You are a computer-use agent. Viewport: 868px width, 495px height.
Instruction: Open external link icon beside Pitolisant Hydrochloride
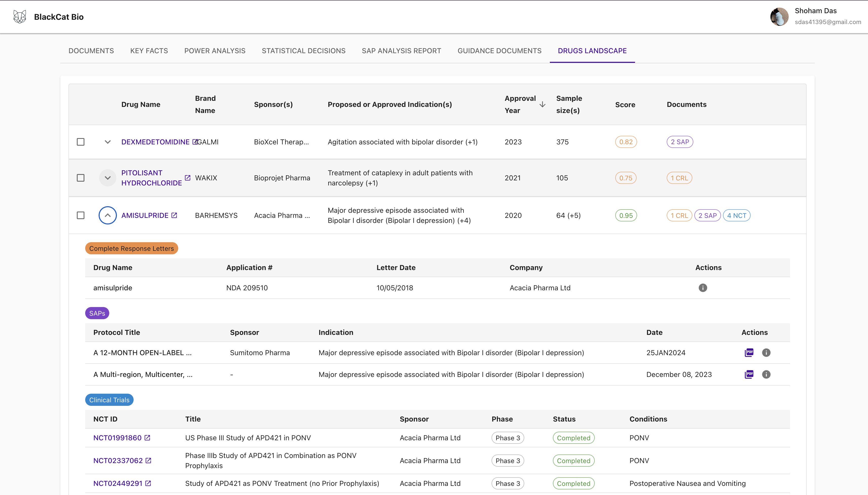point(187,178)
